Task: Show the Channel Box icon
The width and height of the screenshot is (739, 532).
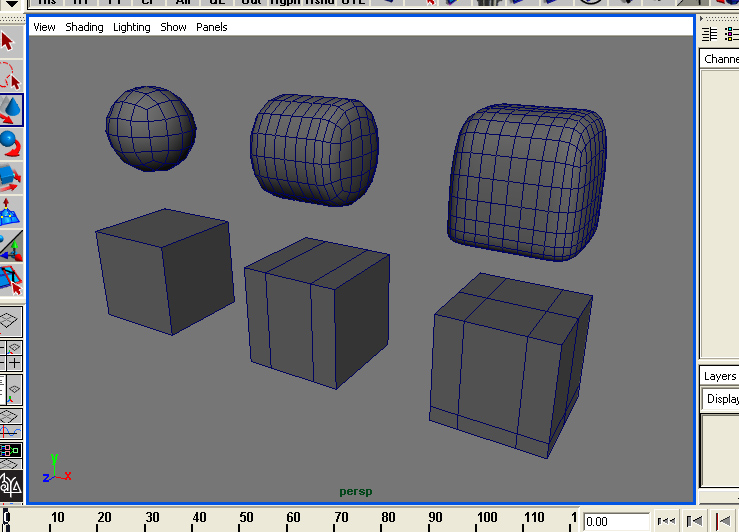Action: (x=731, y=34)
